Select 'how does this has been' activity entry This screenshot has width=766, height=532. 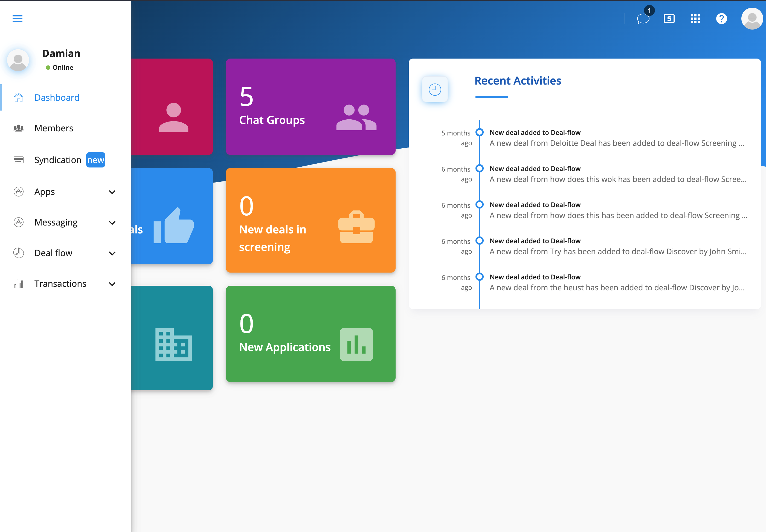618,210
